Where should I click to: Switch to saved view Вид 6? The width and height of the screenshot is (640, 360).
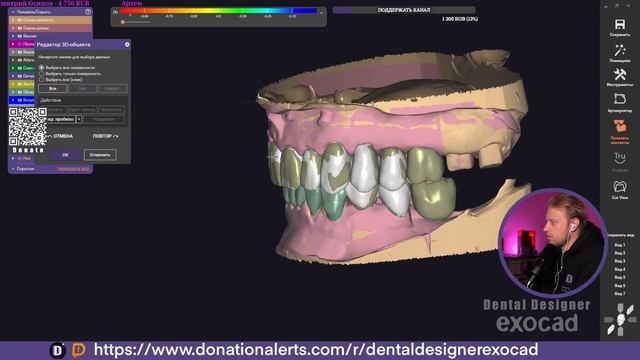pos(620,286)
